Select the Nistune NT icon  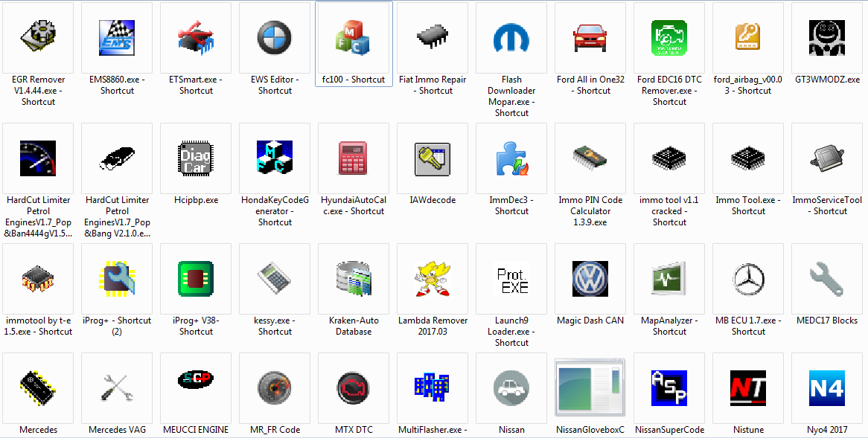point(748,387)
